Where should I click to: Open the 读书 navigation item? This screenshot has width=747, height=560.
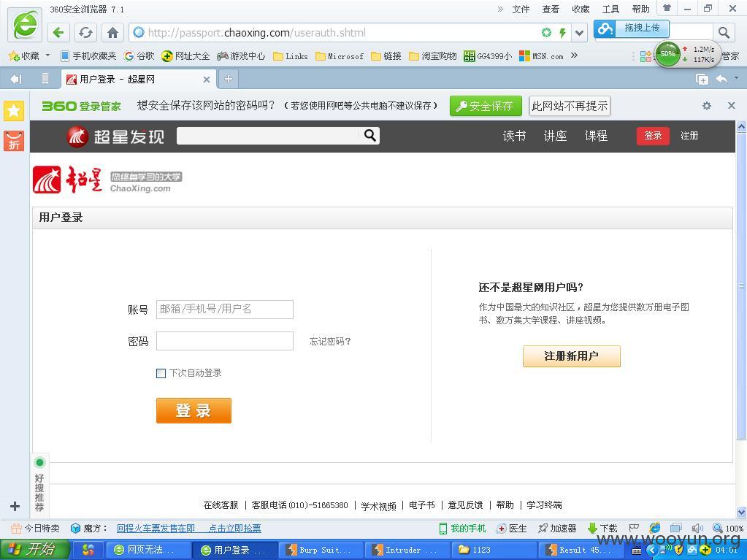[x=514, y=137]
